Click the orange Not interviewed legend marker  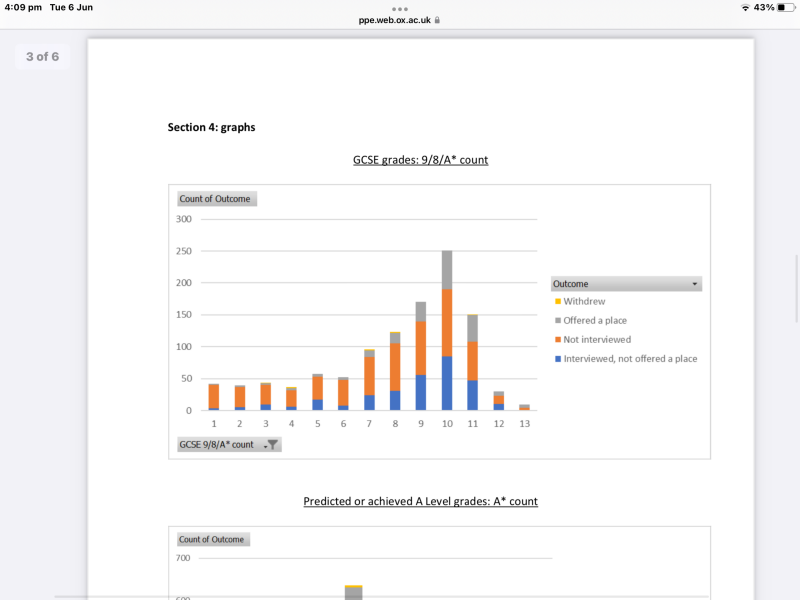558,339
